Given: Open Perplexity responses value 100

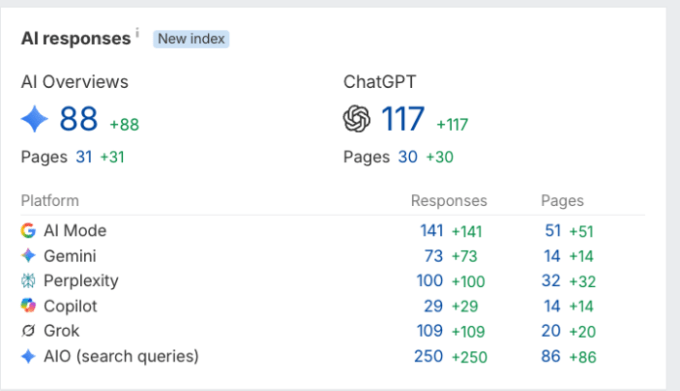Looking at the screenshot, I should pyautogui.click(x=429, y=281).
